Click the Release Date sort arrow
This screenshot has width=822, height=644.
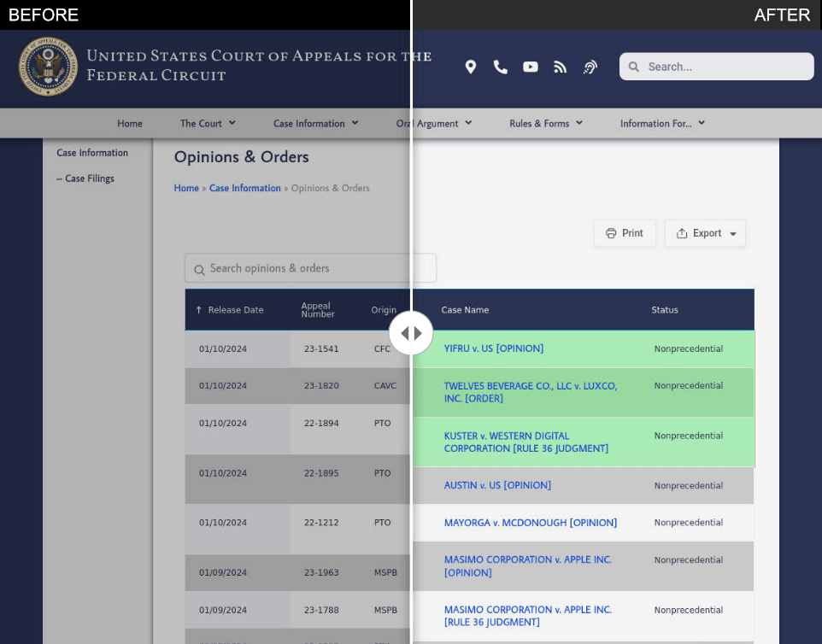point(199,310)
